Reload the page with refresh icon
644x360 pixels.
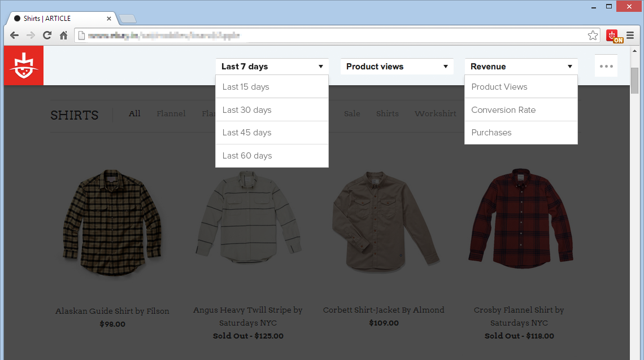click(47, 35)
